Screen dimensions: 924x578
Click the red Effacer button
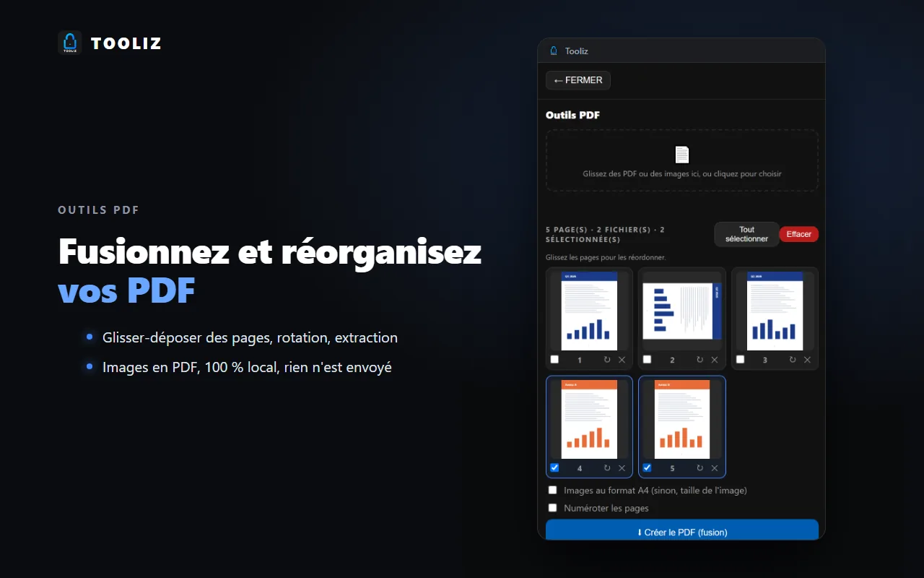click(x=799, y=234)
